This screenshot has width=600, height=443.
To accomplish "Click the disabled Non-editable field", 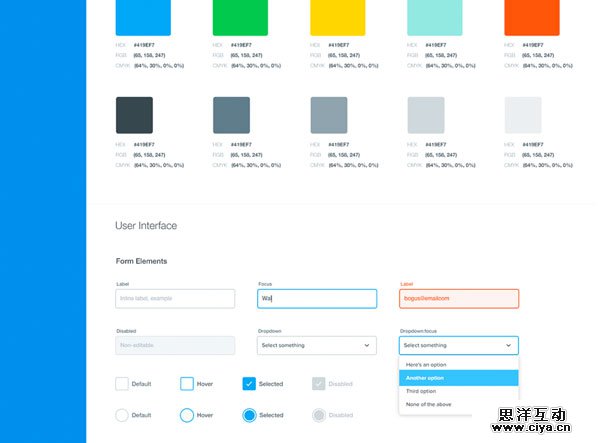I will click(175, 345).
